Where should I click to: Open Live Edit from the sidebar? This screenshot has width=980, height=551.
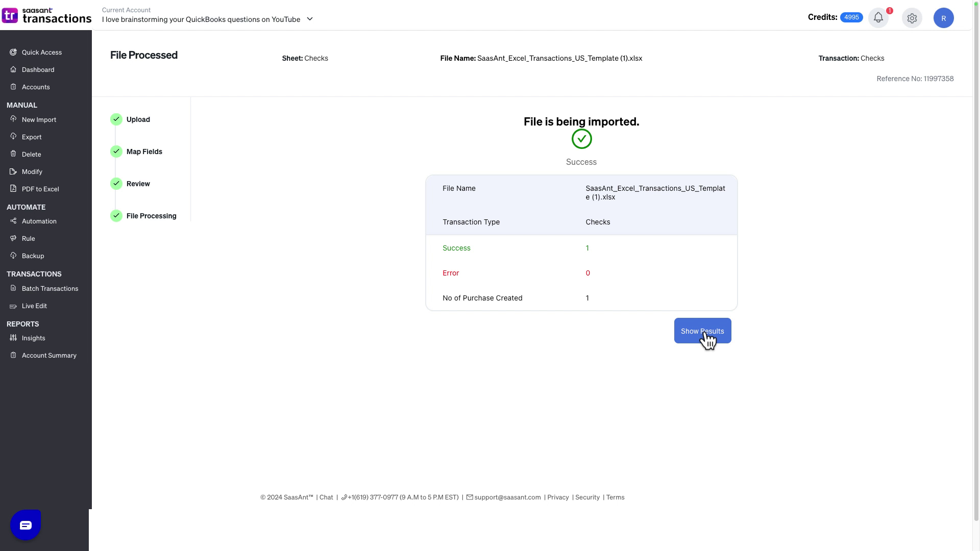point(34,306)
